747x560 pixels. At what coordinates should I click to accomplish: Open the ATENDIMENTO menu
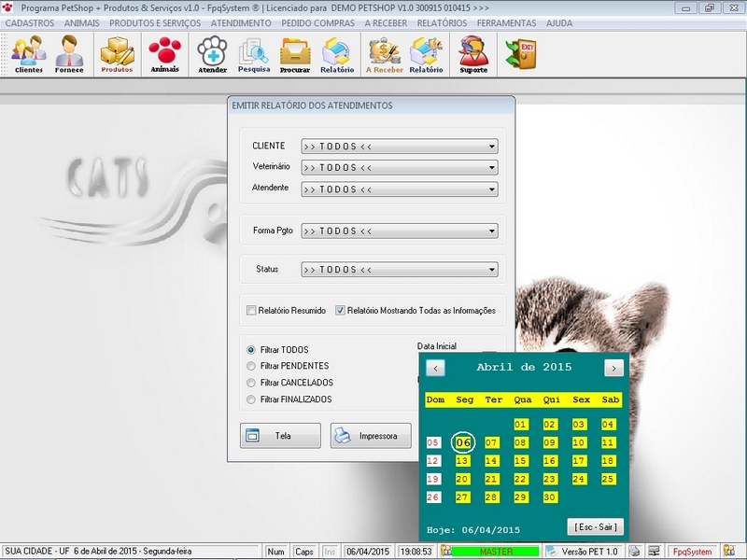pos(241,23)
